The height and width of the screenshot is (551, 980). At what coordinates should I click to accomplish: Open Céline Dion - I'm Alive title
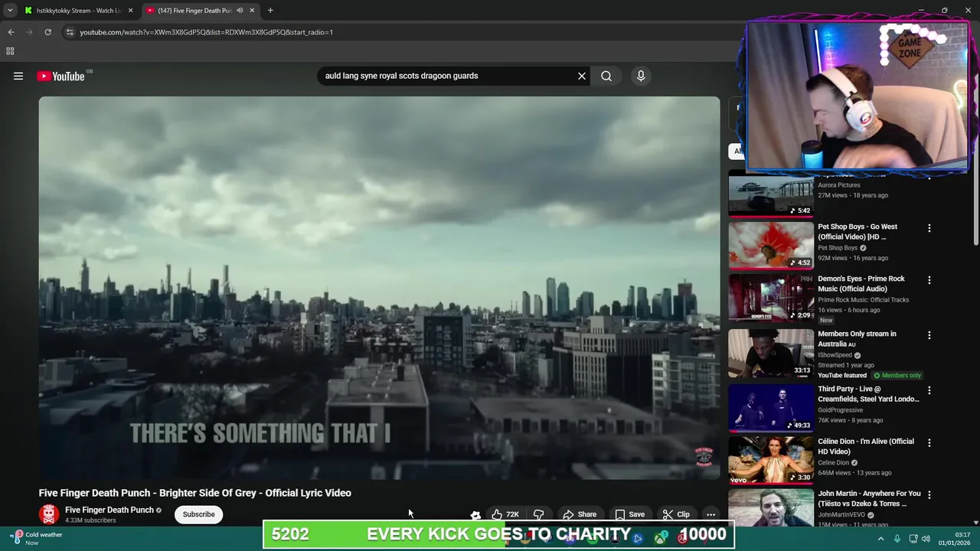[866, 446]
